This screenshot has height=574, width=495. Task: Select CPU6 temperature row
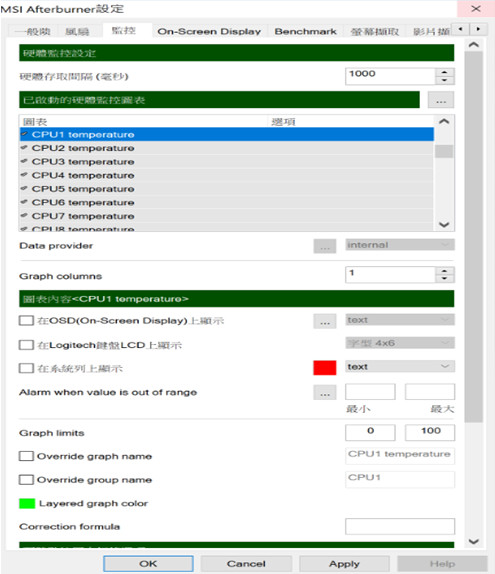click(227, 202)
